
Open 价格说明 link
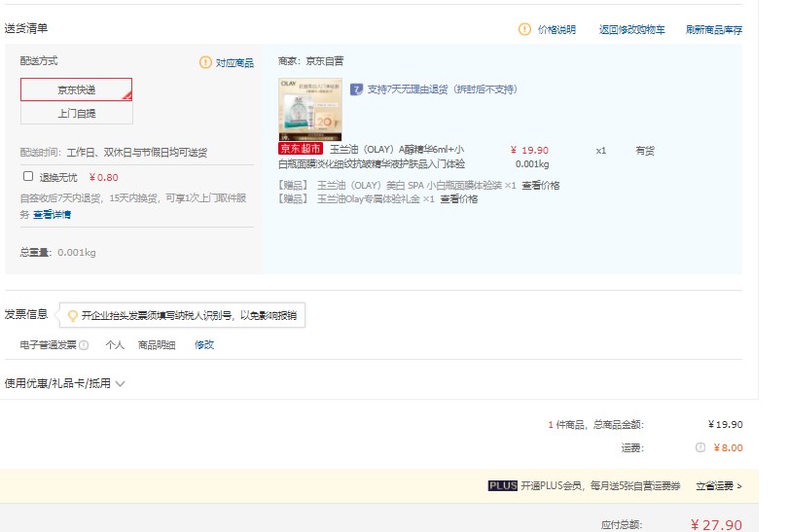[x=556, y=30]
